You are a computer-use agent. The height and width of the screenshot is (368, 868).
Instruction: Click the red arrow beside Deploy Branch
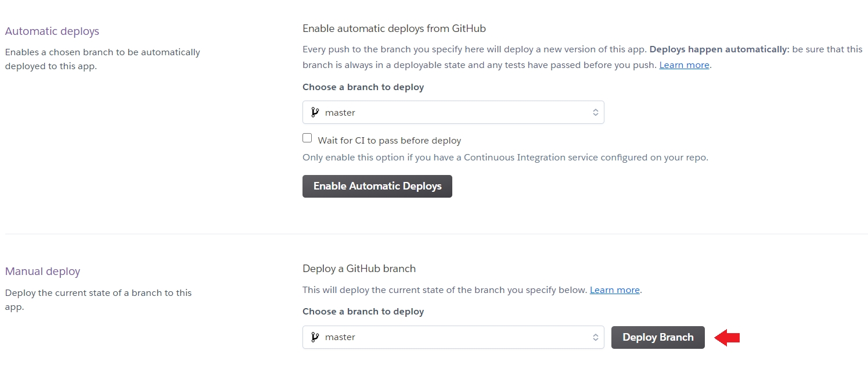click(727, 338)
